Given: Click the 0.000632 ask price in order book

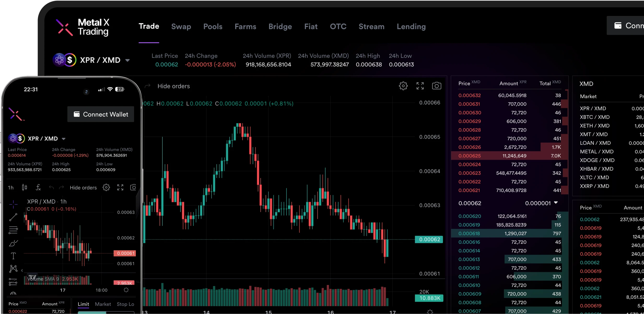Looking at the screenshot, I should click(470, 95).
